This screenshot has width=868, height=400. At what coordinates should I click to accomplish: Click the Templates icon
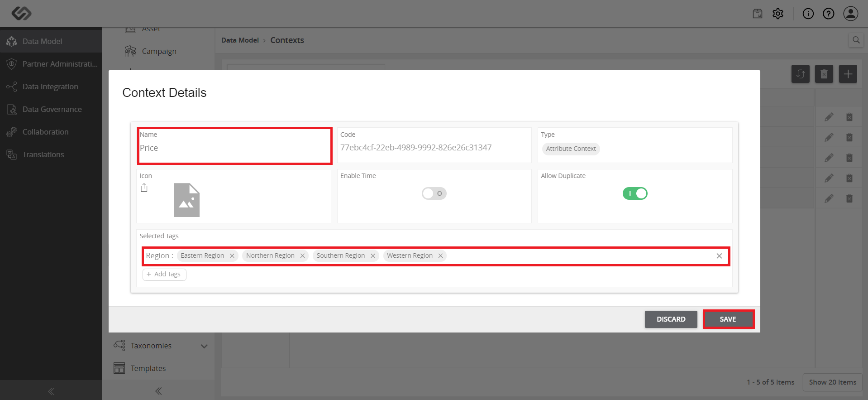[x=119, y=368]
